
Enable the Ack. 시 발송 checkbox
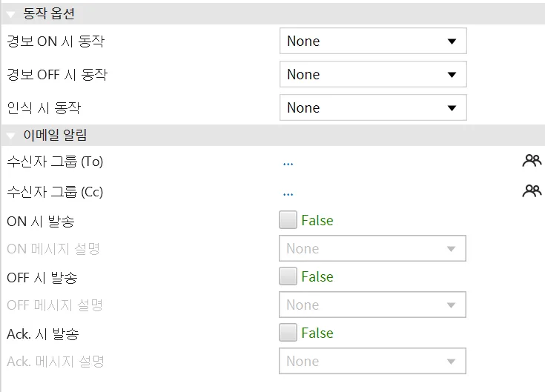pyautogui.click(x=288, y=332)
